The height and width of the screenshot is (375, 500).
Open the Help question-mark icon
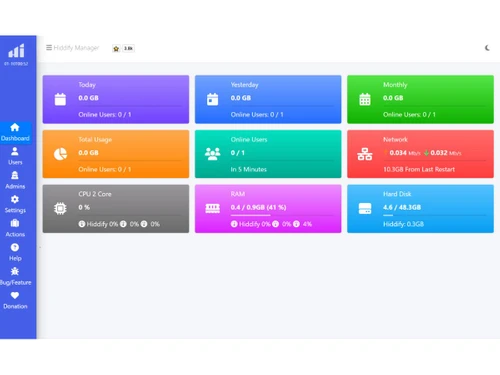click(15, 247)
